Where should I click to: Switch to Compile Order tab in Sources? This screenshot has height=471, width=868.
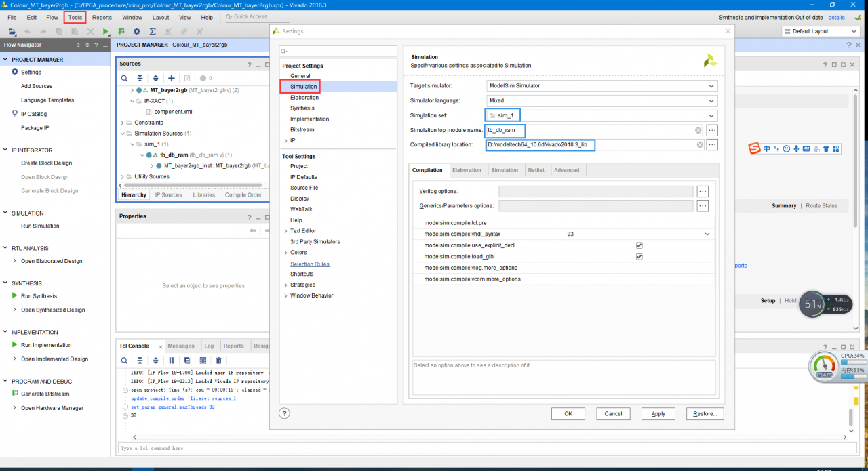pos(243,195)
